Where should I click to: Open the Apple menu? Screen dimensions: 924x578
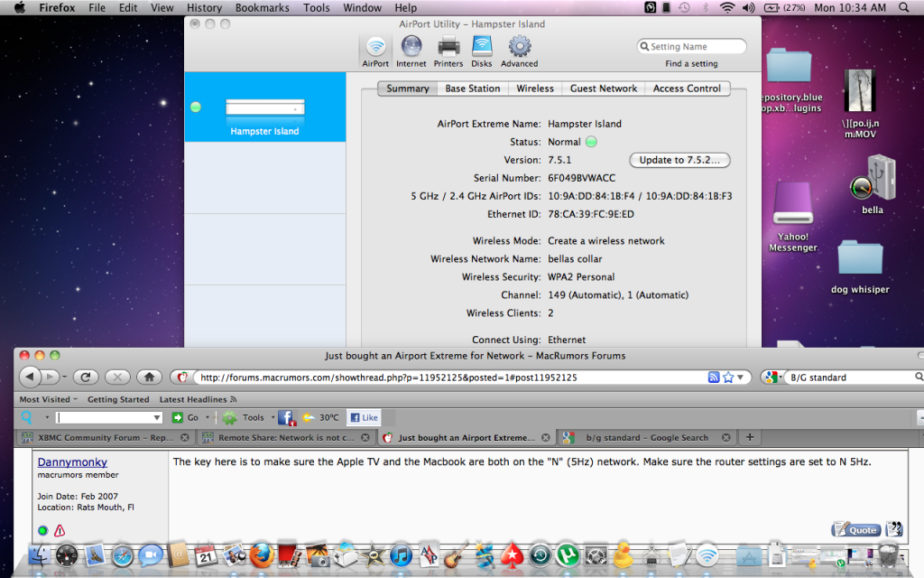coord(20,7)
